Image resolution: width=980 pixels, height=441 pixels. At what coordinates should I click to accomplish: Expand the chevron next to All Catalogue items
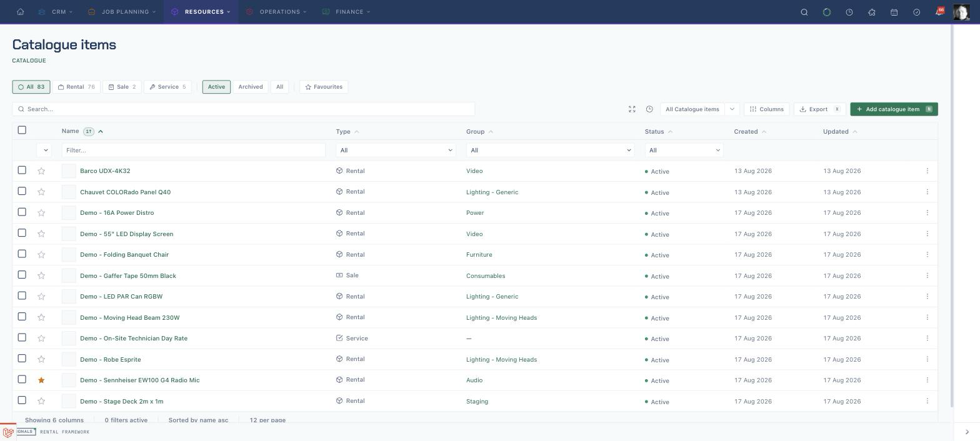(x=732, y=109)
